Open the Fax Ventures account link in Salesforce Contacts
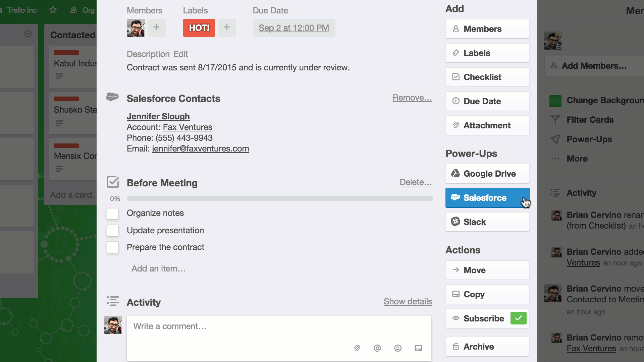 [x=187, y=127]
